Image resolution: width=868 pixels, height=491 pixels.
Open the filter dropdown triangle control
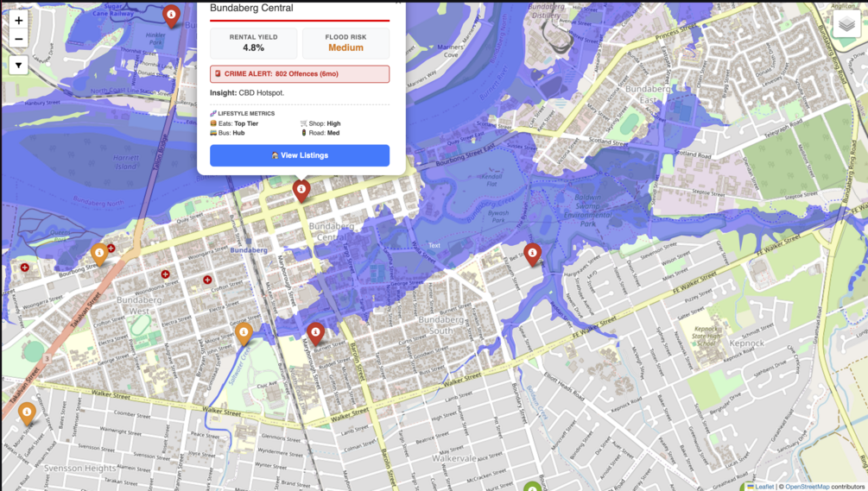click(18, 66)
